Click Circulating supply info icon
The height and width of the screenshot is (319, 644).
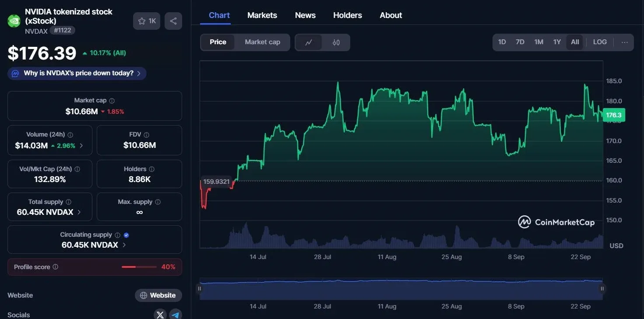[118, 235]
